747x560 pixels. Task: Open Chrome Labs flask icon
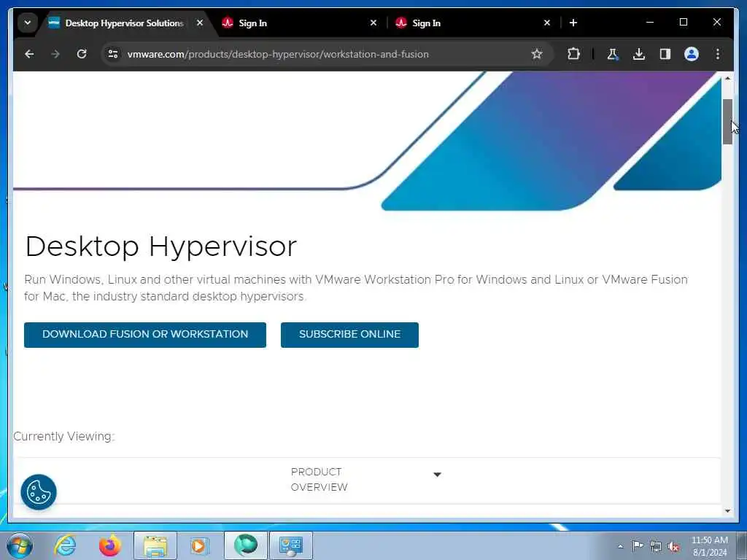(613, 54)
